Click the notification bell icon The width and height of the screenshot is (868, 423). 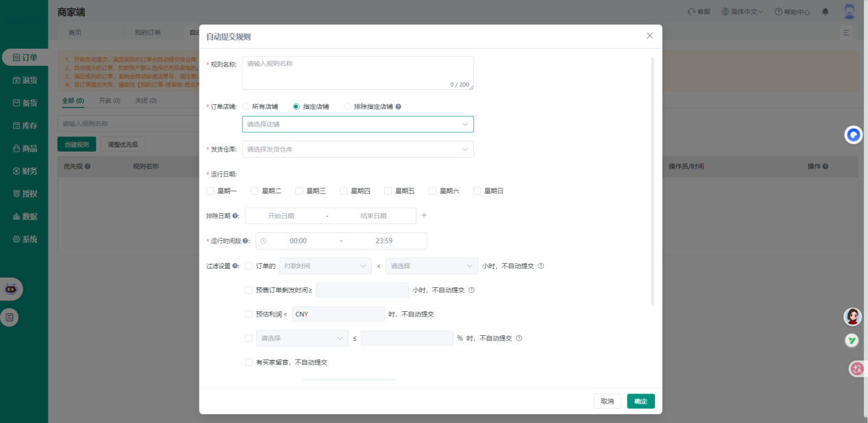coord(826,12)
